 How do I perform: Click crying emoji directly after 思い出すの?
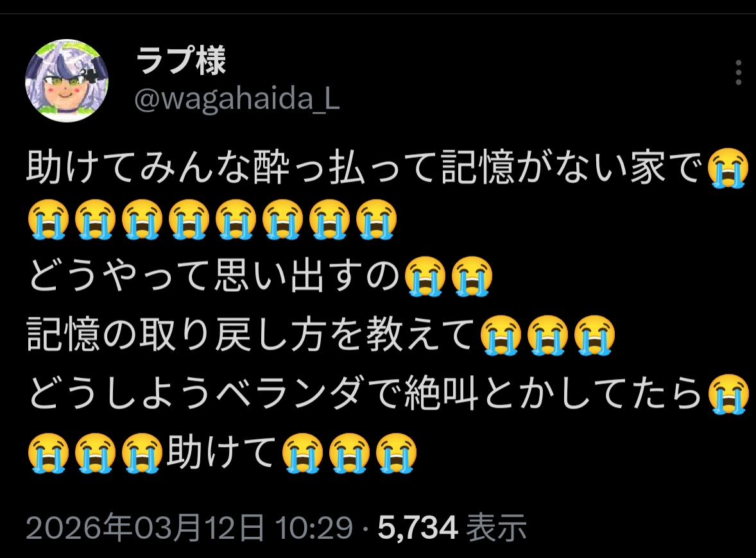click(425, 276)
